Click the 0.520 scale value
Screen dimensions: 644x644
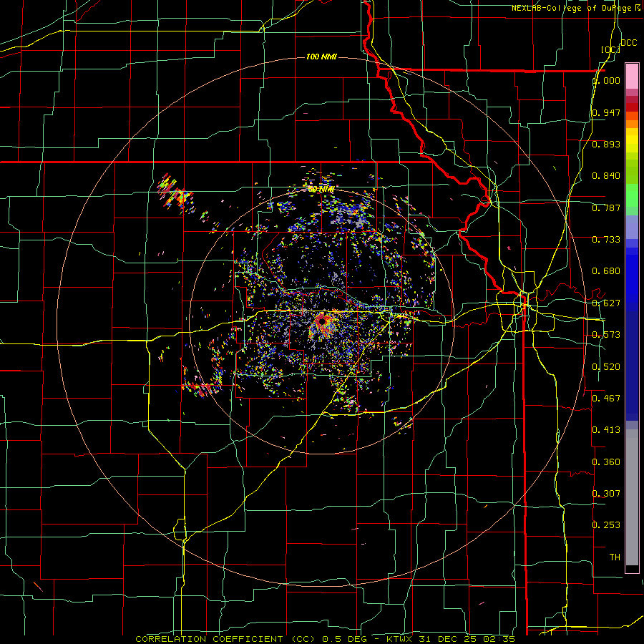pyautogui.click(x=606, y=367)
